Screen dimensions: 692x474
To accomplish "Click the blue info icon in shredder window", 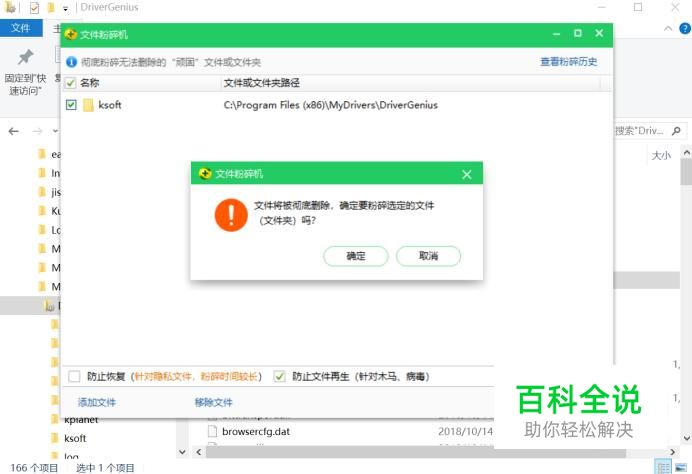I will click(71, 62).
